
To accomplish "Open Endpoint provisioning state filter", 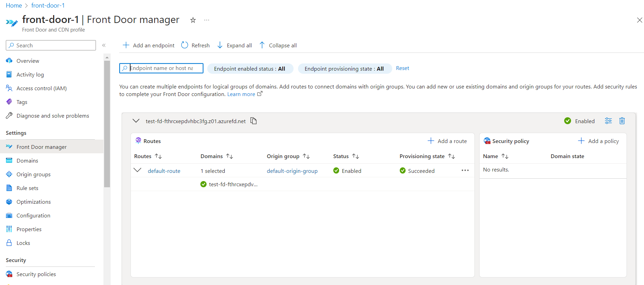I will click(x=345, y=69).
